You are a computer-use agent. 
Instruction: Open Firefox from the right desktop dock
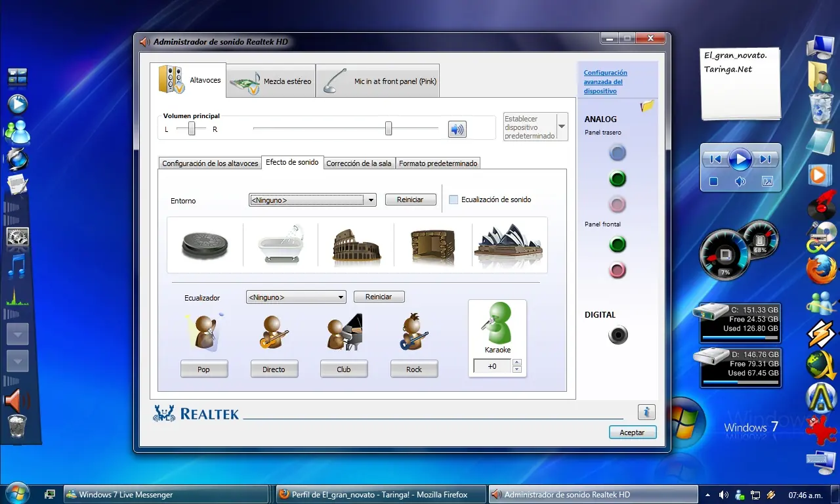(820, 269)
